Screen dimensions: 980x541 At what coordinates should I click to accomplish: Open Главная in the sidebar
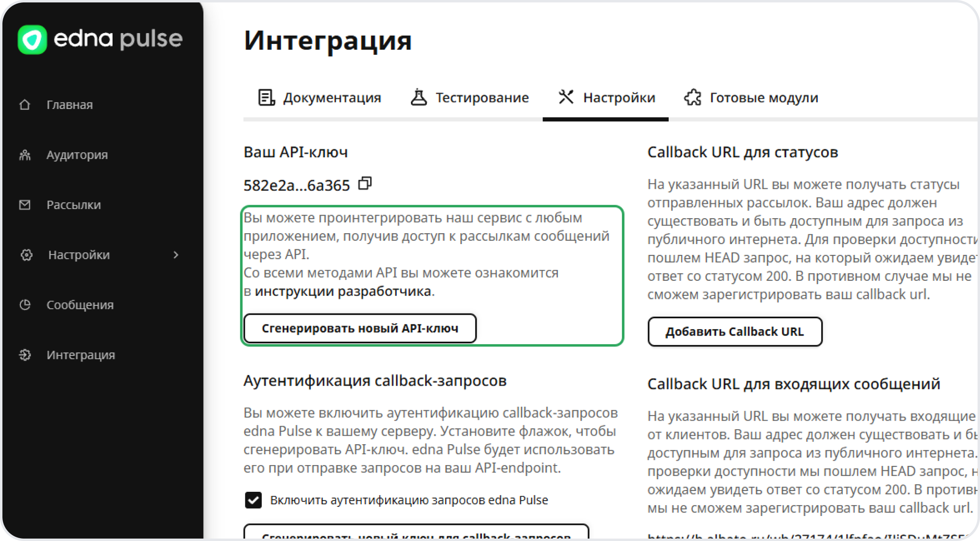[69, 104]
